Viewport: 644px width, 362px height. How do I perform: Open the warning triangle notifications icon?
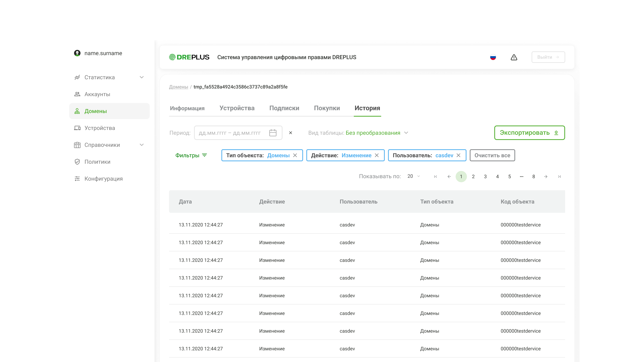click(514, 57)
